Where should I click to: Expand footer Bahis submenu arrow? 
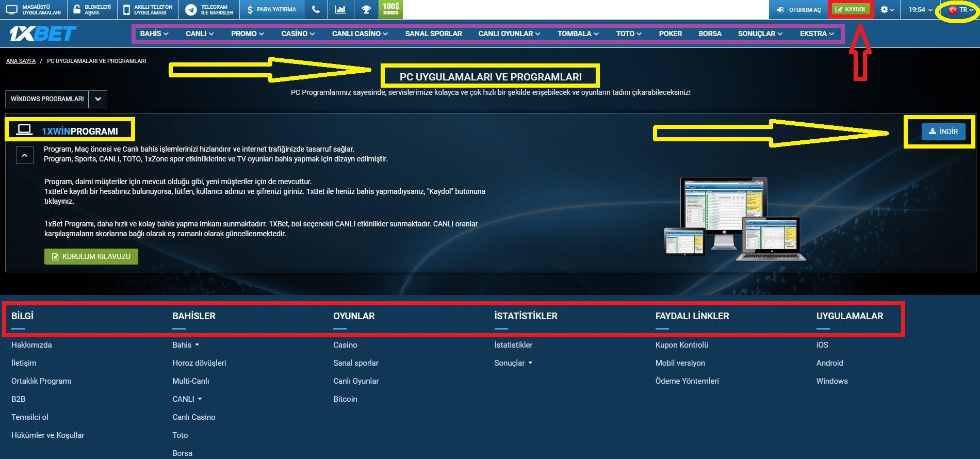[x=197, y=345]
